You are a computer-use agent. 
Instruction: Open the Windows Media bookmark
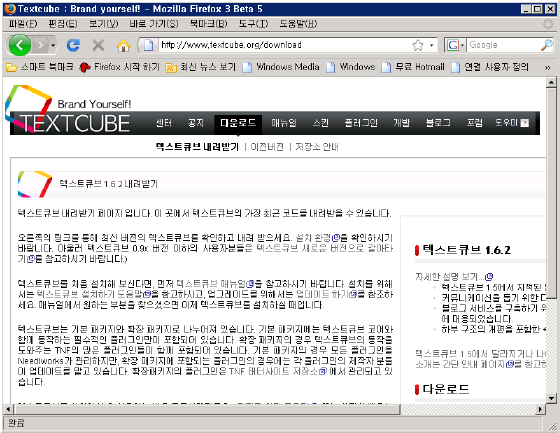point(281,67)
